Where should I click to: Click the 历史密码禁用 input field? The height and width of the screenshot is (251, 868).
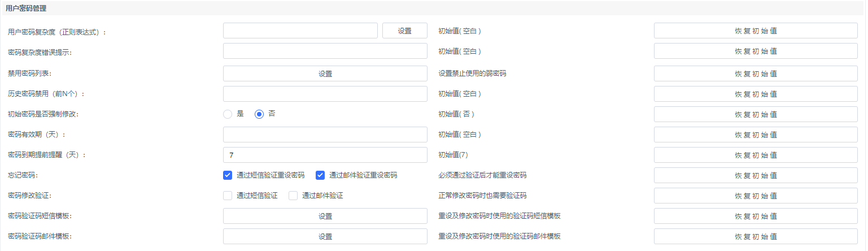[x=325, y=94]
